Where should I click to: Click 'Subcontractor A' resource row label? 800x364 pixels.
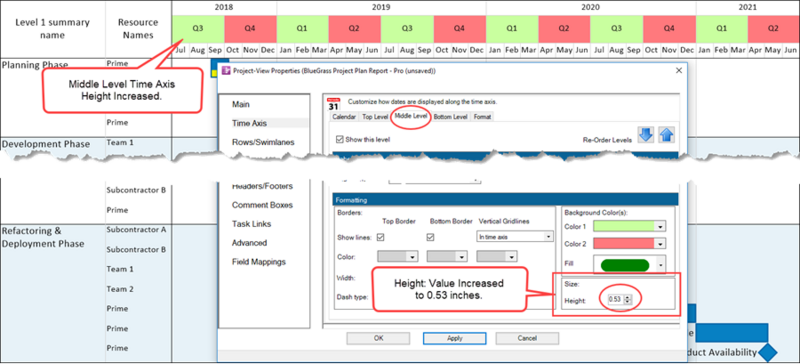point(136,230)
